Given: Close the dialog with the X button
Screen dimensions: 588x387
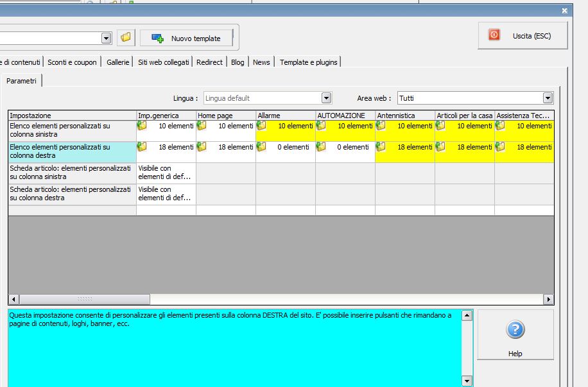Looking at the screenshot, I should (x=564, y=11).
